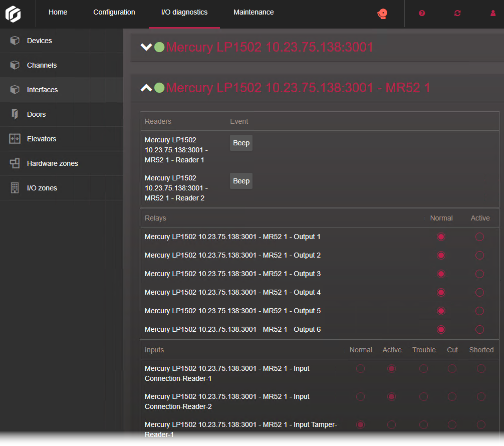
Task: Click the alarm siren icon in header
Action: click(382, 14)
